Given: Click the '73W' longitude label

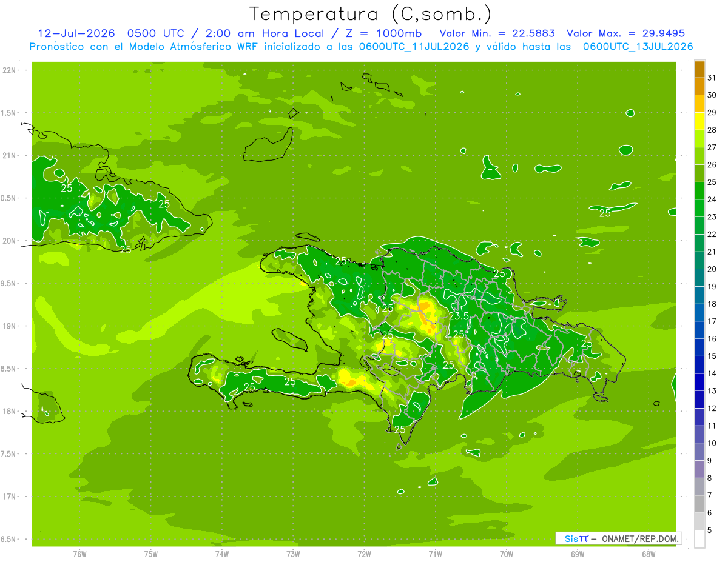Looking at the screenshot, I should coord(293,554).
